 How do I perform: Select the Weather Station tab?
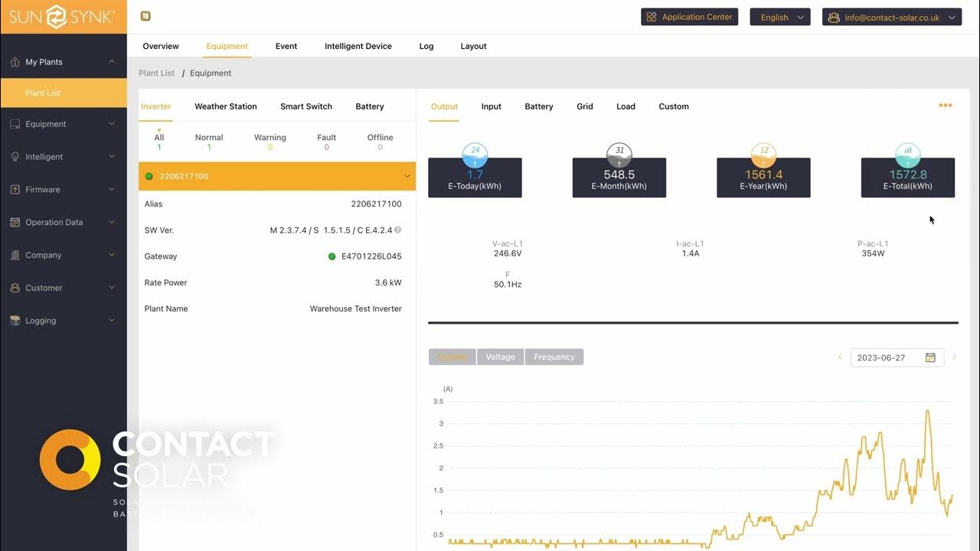point(226,106)
